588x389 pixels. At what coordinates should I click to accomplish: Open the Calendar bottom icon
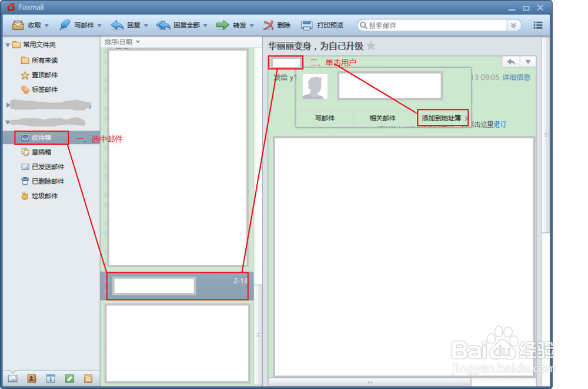tap(50, 378)
